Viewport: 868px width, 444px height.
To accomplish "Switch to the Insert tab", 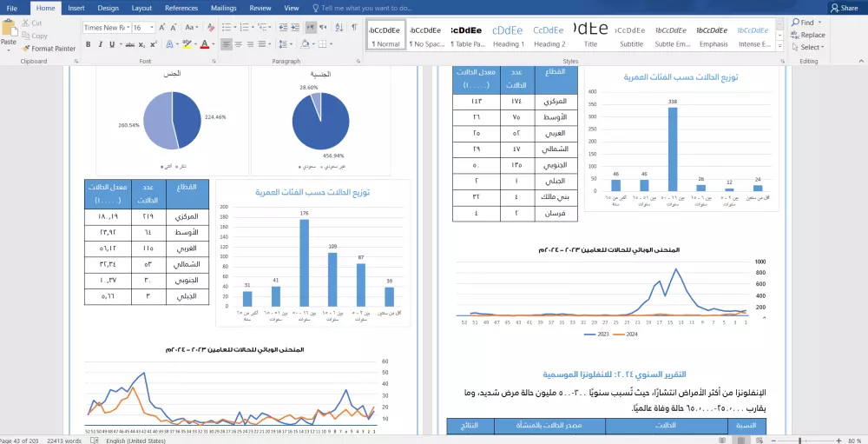I will point(76,8).
